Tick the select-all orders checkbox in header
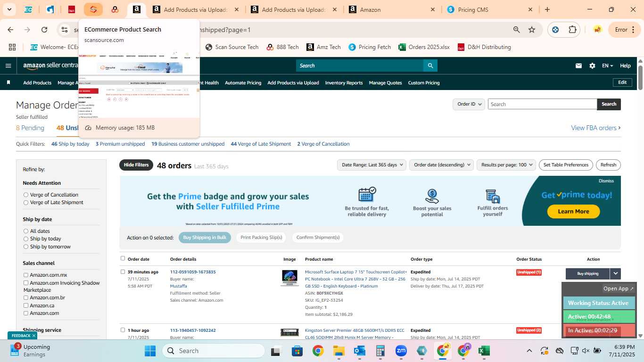 point(123,258)
